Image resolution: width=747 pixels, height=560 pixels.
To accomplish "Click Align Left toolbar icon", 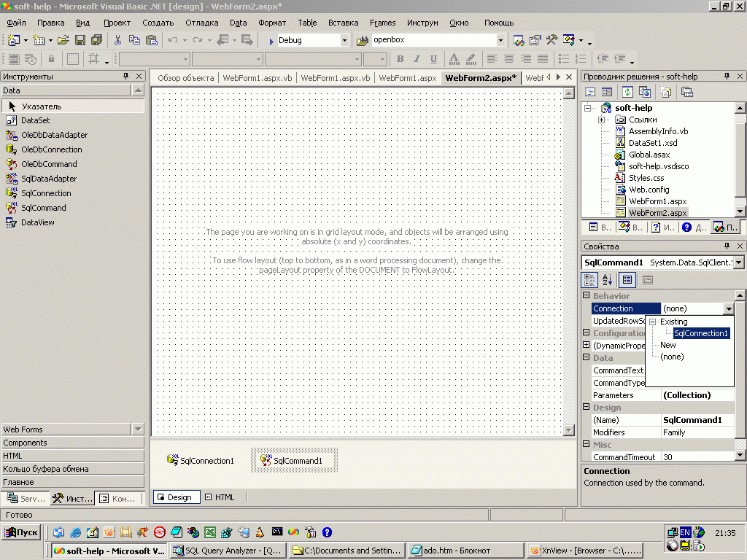I will click(492, 59).
